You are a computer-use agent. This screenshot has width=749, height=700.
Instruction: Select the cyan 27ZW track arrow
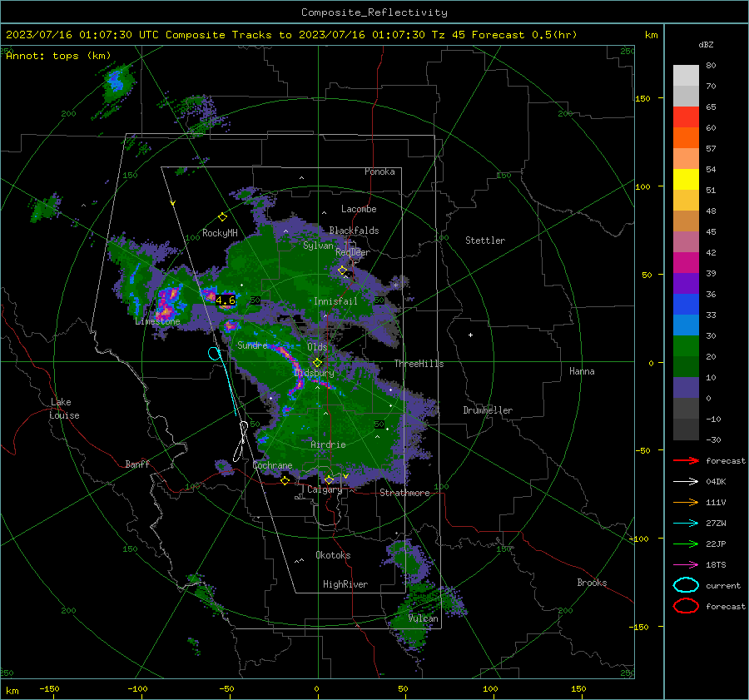click(x=686, y=524)
